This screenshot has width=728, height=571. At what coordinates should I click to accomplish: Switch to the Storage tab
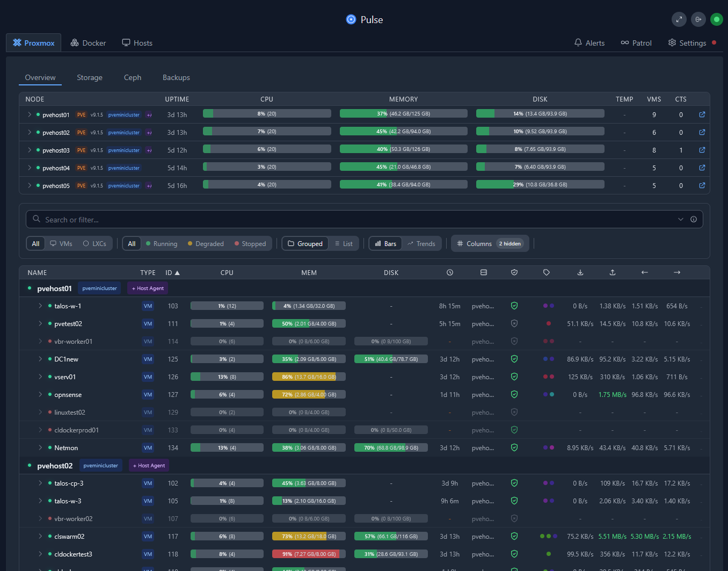pyautogui.click(x=90, y=77)
